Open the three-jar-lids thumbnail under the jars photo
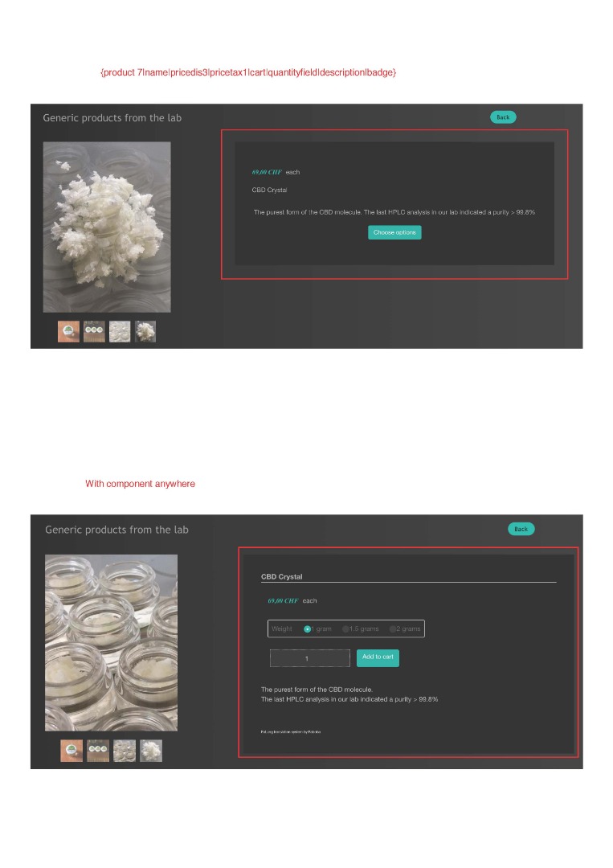This screenshot has width=613, height=868. point(98,751)
